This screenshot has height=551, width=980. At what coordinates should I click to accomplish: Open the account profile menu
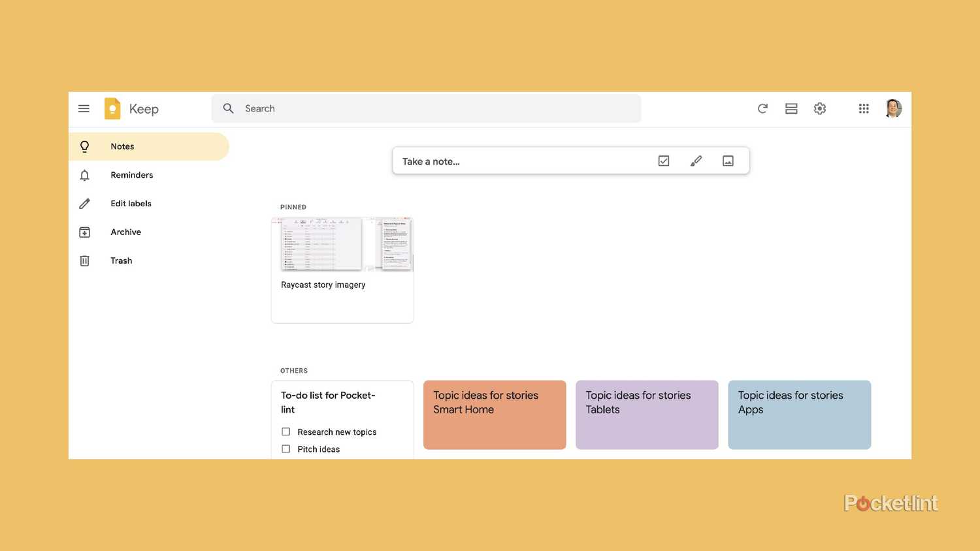[893, 108]
